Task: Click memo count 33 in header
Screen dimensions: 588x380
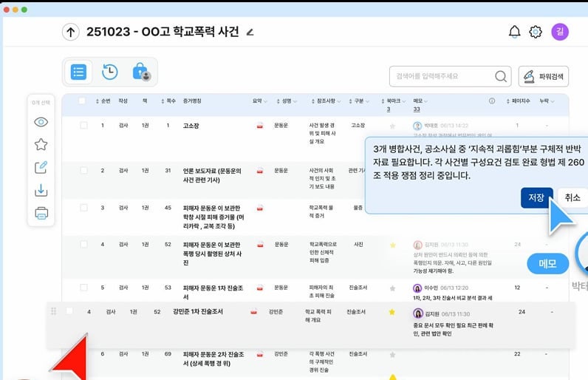Action: (417, 109)
